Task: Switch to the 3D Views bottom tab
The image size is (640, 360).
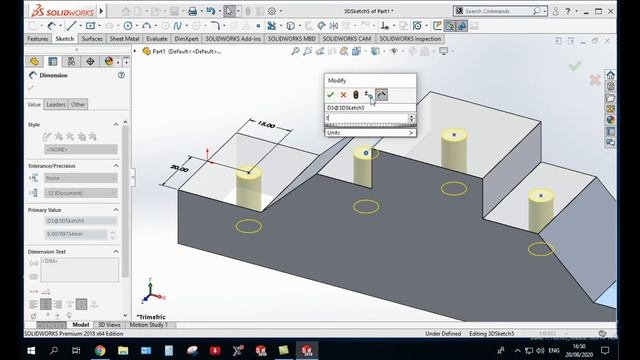Action: tap(109, 325)
